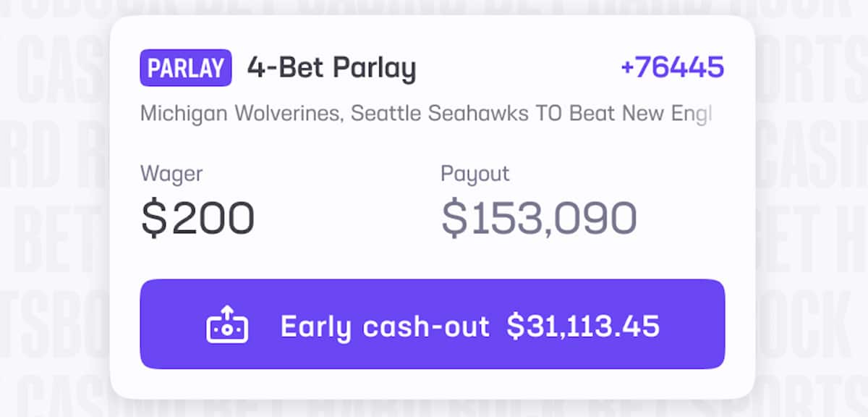Screen dimensions: 868x417
Task: Click the Payout label
Action: 475,174
